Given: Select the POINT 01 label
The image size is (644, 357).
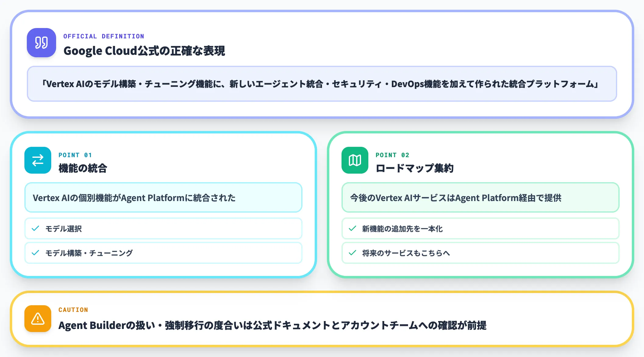Looking at the screenshot, I should [x=75, y=155].
